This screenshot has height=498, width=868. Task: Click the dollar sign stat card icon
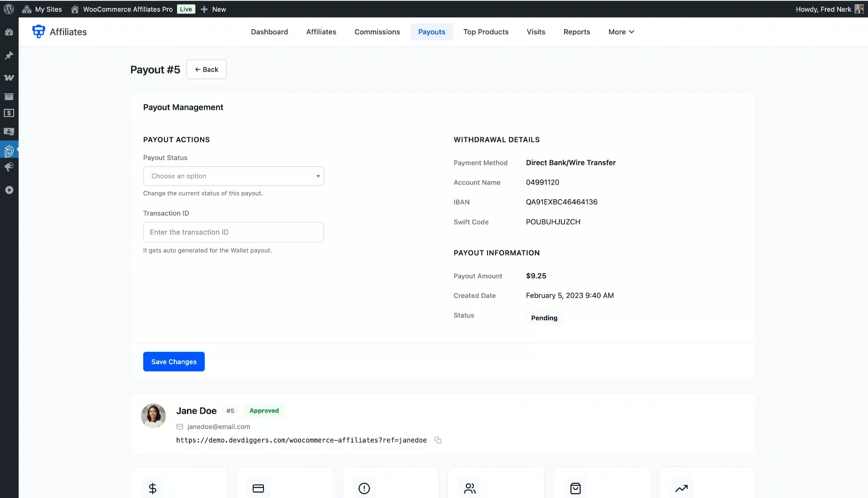pos(153,488)
